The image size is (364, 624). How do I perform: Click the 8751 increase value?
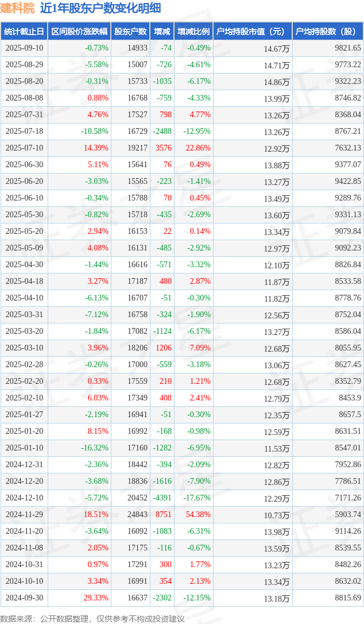click(164, 514)
